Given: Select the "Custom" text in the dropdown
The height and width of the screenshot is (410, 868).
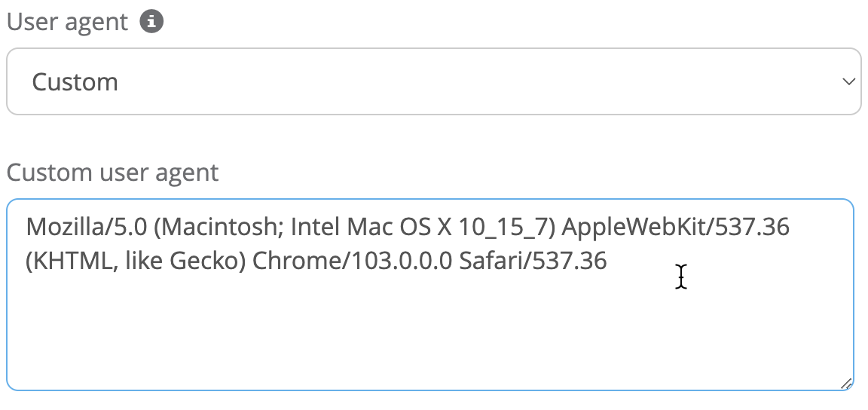Looking at the screenshot, I should [x=75, y=81].
